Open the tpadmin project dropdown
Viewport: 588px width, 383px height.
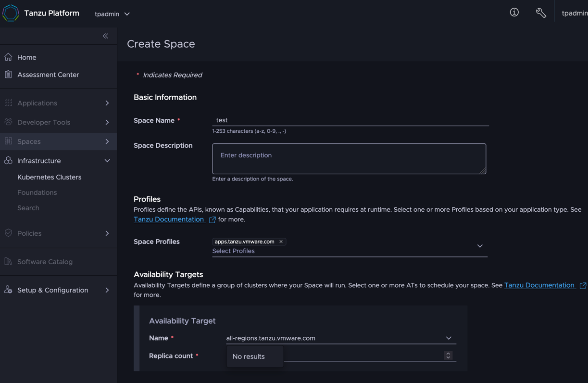pos(112,14)
